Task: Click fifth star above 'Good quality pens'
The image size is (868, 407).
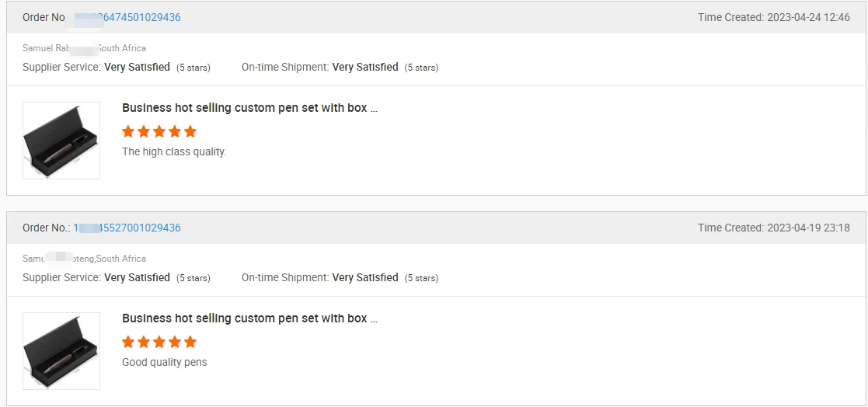Action: coord(190,342)
